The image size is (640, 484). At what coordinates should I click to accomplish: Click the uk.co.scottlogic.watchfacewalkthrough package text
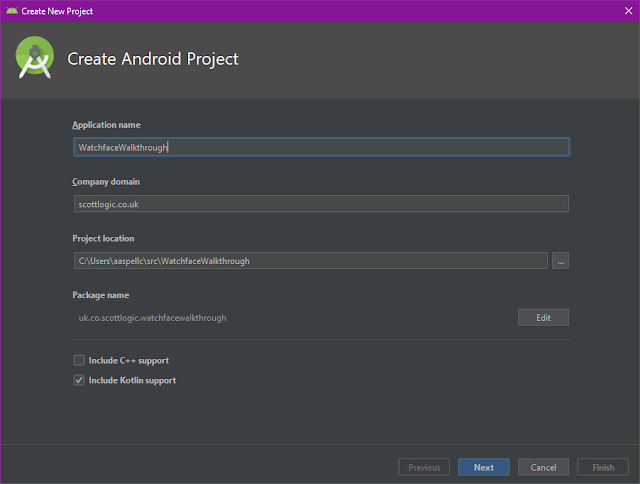[152, 318]
